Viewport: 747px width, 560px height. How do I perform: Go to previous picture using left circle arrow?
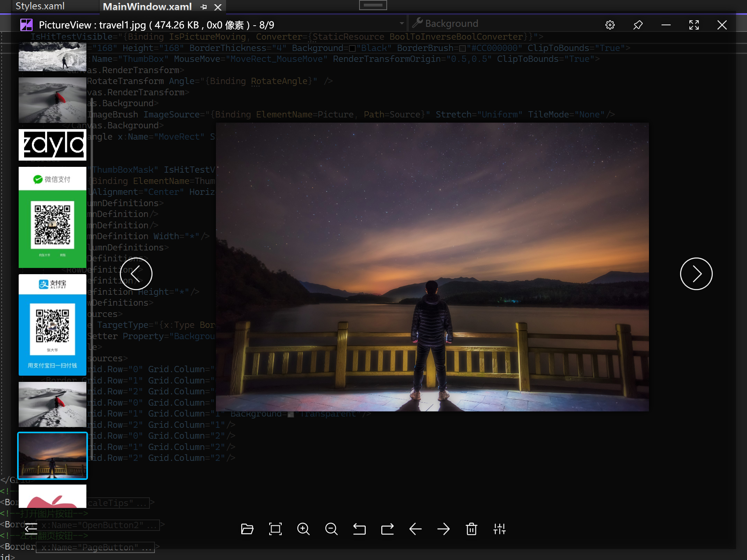[136, 274]
